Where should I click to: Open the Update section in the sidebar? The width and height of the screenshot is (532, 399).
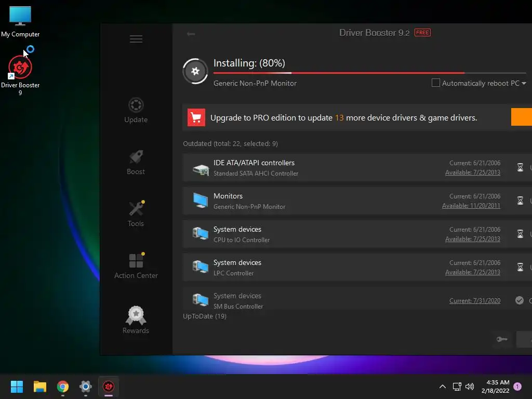(136, 111)
